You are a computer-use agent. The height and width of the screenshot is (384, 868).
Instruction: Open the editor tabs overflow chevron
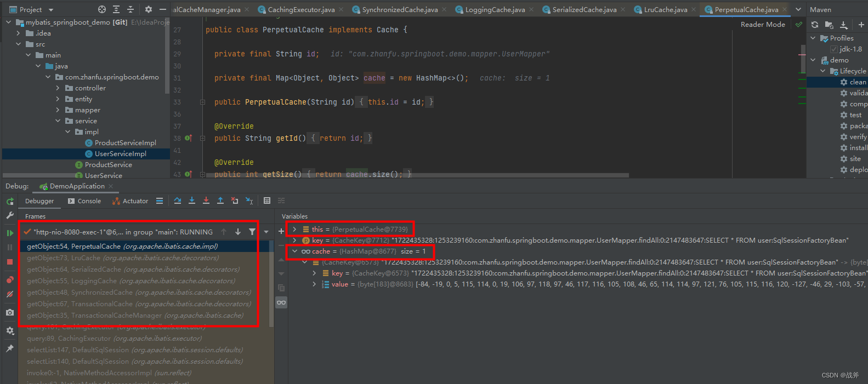pos(798,9)
